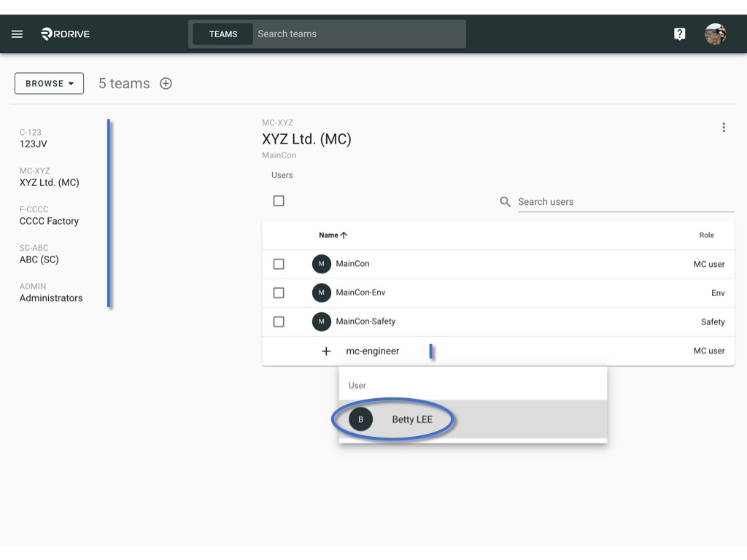The image size is (747, 560).
Task: Select CCCC Factory team in sidebar
Action: click(x=49, y=216)
